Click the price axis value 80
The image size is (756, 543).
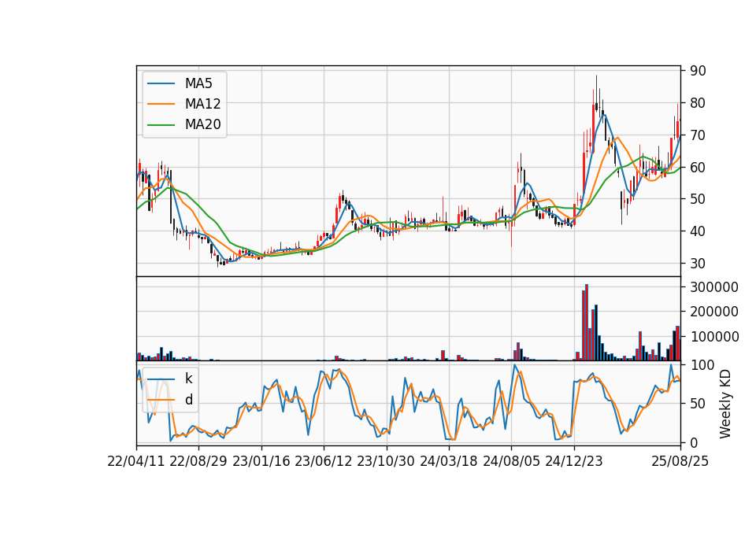pyautogui.click(x=698, y=103)
